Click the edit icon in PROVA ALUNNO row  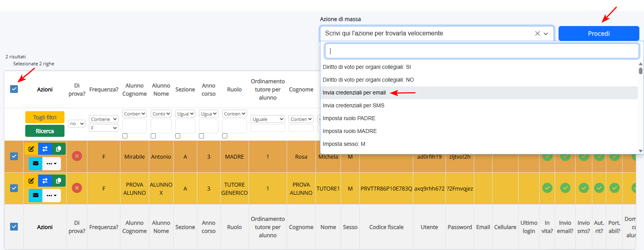point(31,181)
